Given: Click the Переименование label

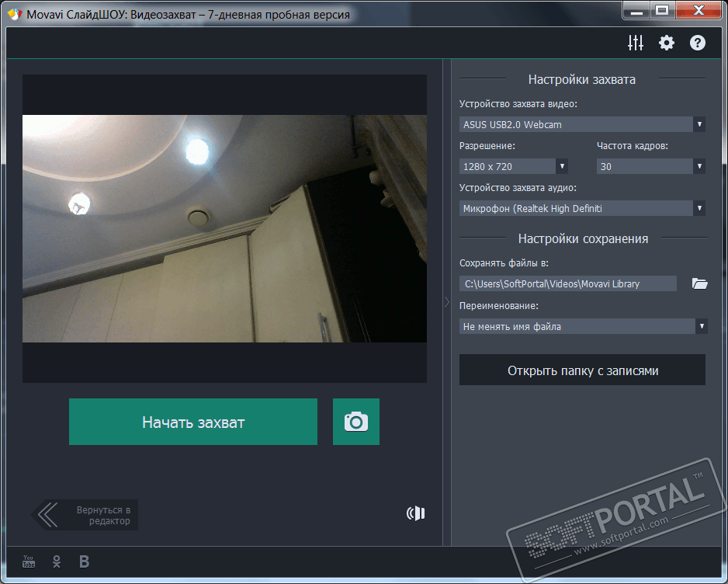Looking at the screenshot, I should click(x=498, y=306).
